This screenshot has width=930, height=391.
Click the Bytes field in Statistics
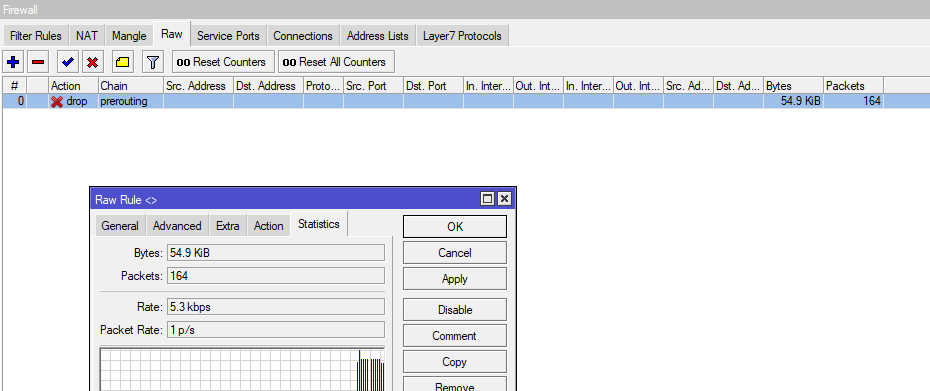click(276, 253)
